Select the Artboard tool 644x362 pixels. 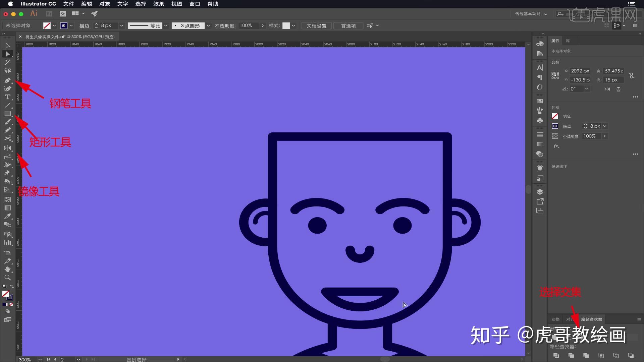click(7, 252)
